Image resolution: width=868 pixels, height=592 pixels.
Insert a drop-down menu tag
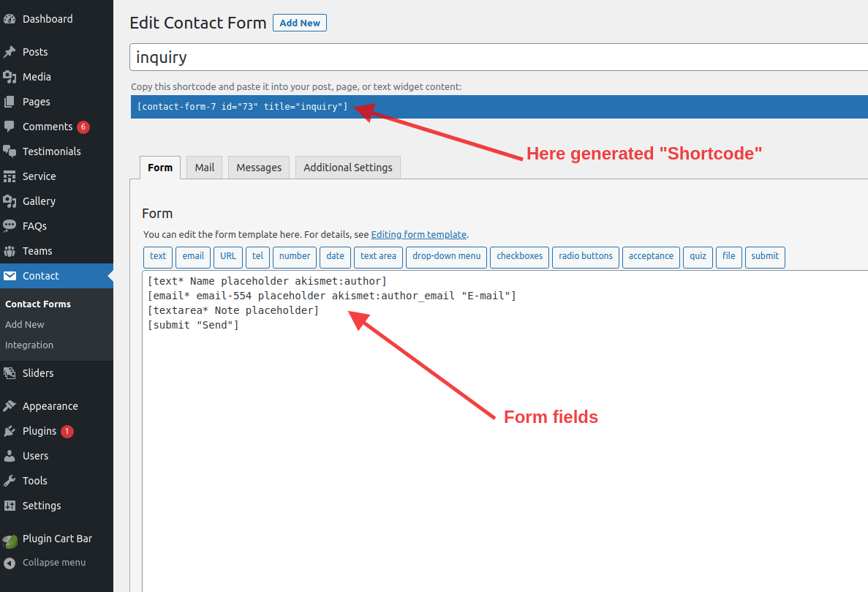tap(446, 256)
